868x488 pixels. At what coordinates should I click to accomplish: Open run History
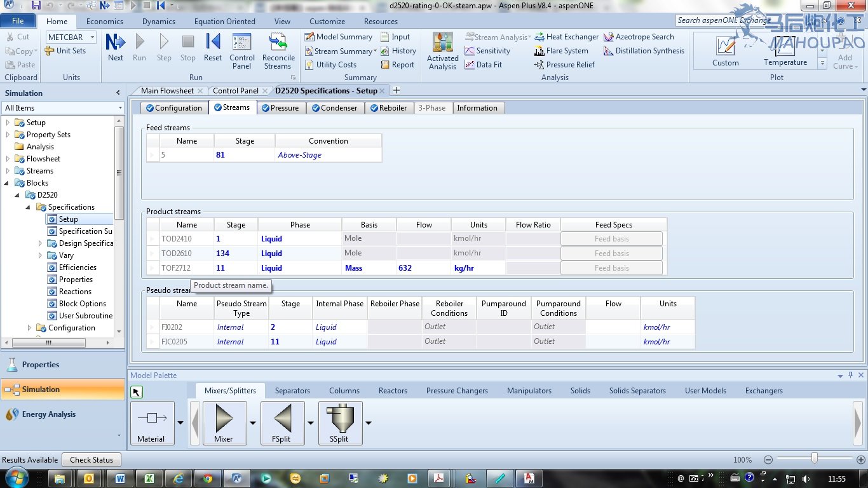click(x=398, y=51)
